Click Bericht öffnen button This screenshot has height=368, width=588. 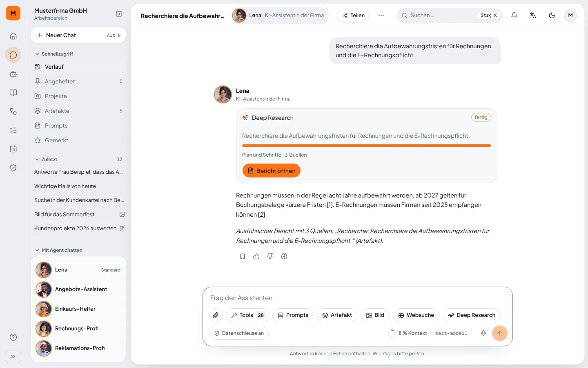(272, 171)
